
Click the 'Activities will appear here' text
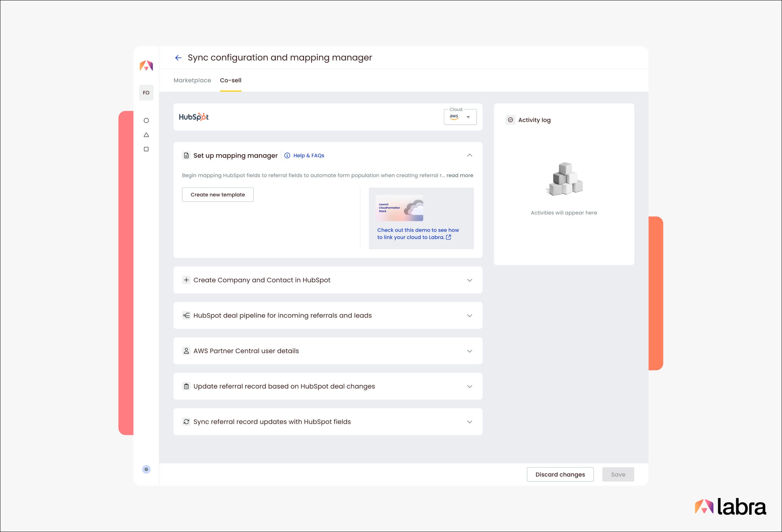564,213
